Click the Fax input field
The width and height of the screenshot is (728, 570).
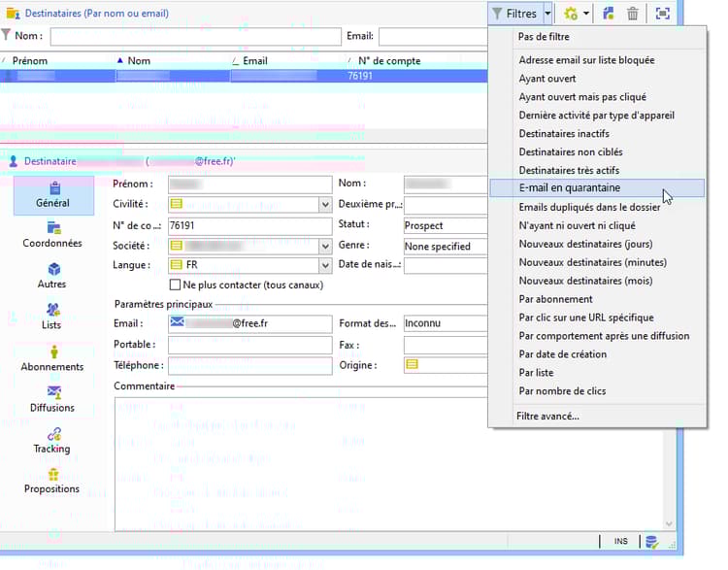[446, 345]
